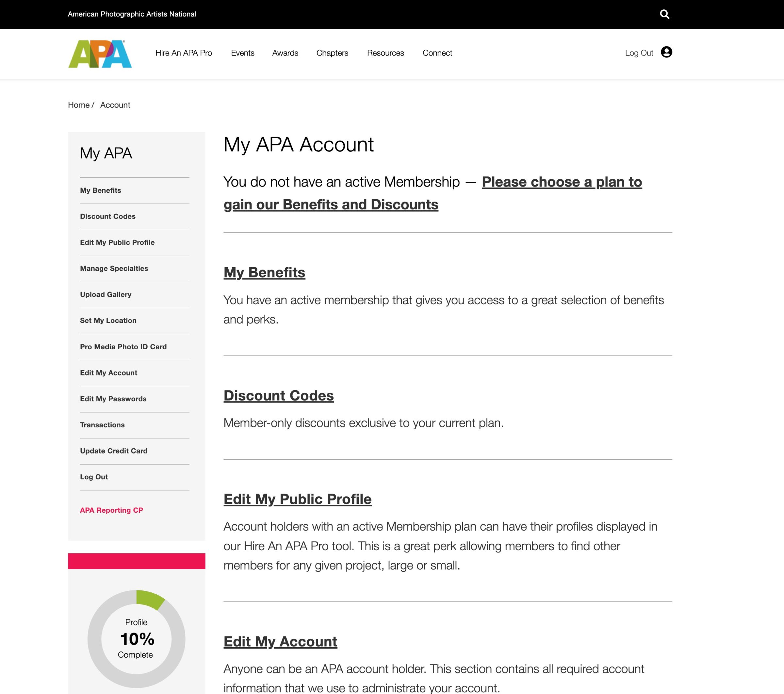The height and width of the screenshot is (694, 784).
Task: Select Update Credit Card in the sidebar
Action: pos(114,451)
